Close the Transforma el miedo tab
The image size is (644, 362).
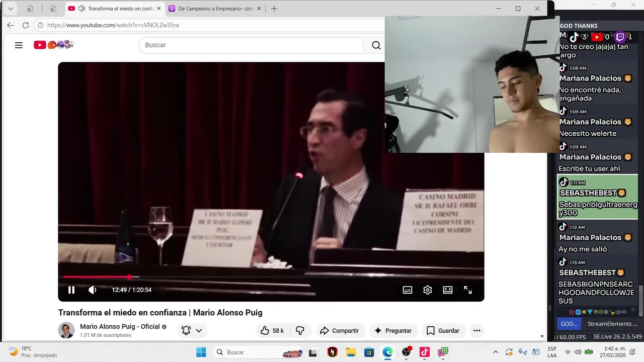click(x=159, y=9)
